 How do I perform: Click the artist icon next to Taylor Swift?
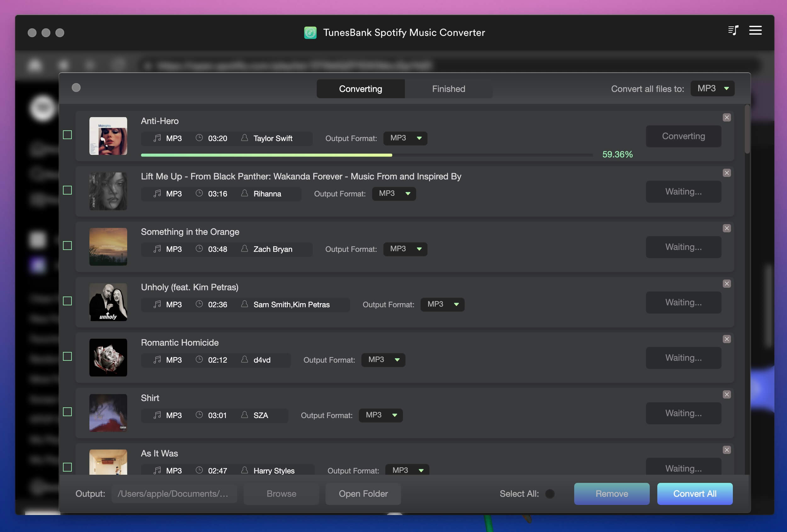[244, 138]
